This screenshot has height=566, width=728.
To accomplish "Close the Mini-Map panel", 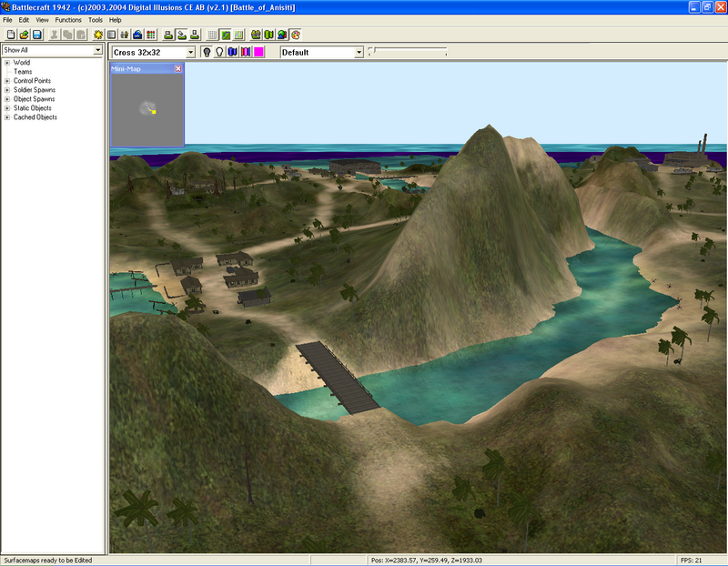I will [178, 69].
